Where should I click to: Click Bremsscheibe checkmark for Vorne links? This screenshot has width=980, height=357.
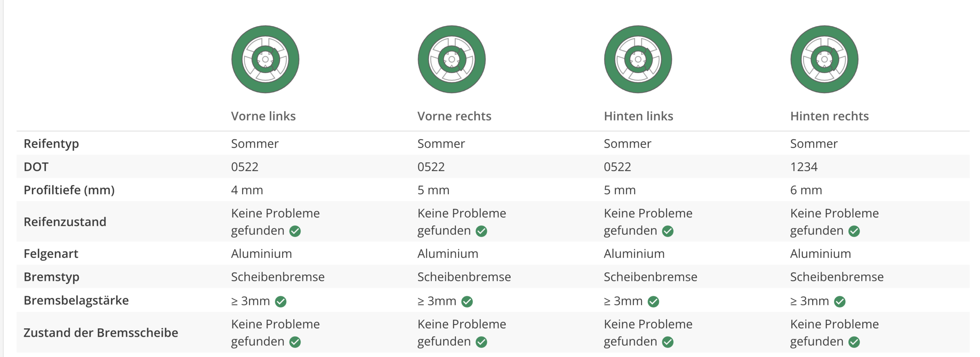[295, 342]
